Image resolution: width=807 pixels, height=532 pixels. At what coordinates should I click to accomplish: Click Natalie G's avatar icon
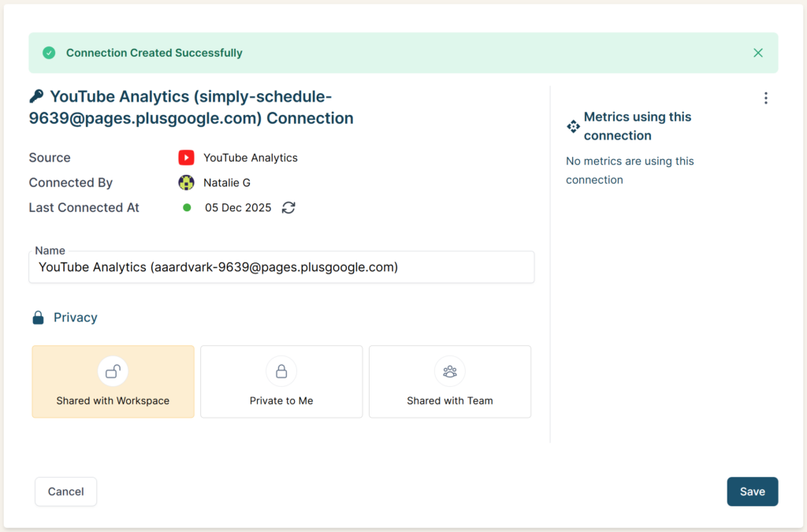[186, 183]
